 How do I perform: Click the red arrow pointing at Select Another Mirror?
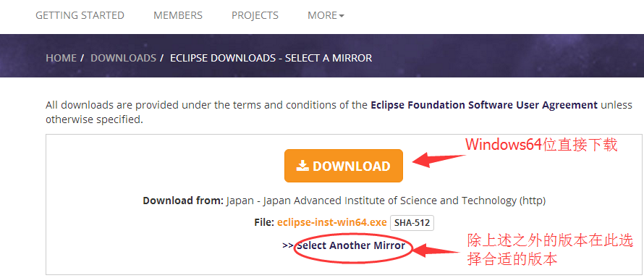436,250
